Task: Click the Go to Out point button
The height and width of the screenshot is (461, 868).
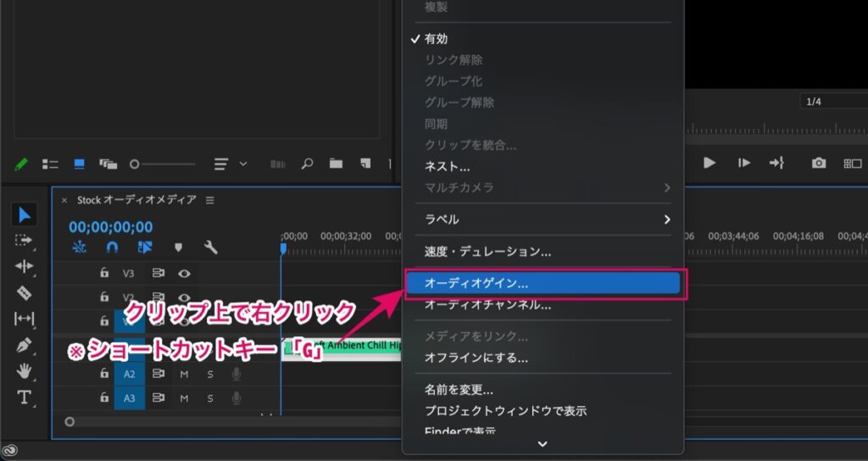Action: click(776, 164)
